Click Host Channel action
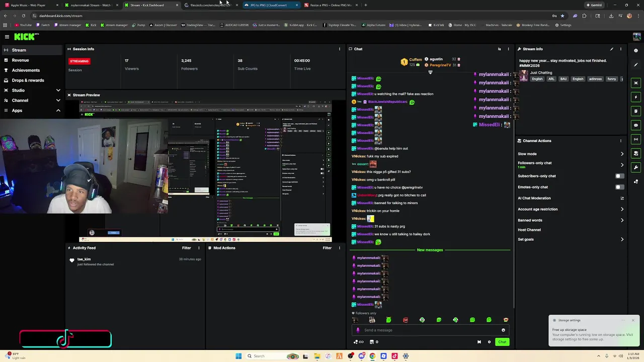Image resolution: width=644 pixels, height=362 pixels. tap(529, 230)
